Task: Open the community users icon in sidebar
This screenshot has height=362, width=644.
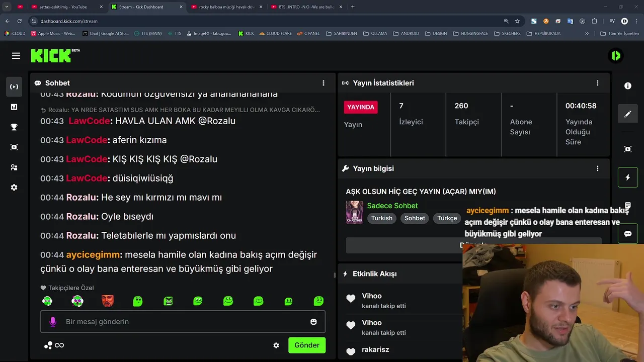Action: tap(14, 167)
